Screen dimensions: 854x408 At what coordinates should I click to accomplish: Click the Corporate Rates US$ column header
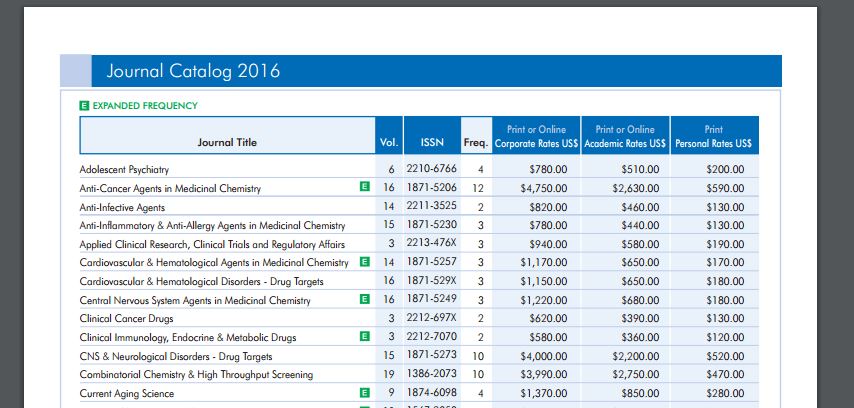[536, 136]
